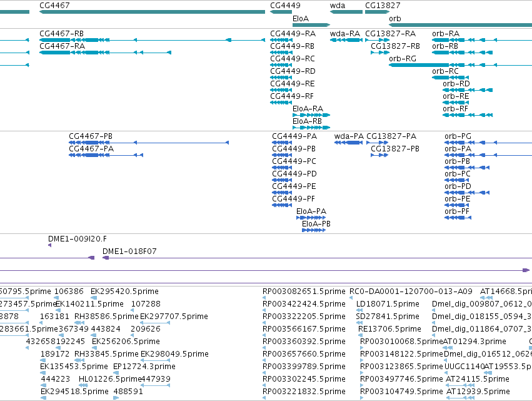
Task: Select protein CG4449-PE
Action: coord(282,193)
